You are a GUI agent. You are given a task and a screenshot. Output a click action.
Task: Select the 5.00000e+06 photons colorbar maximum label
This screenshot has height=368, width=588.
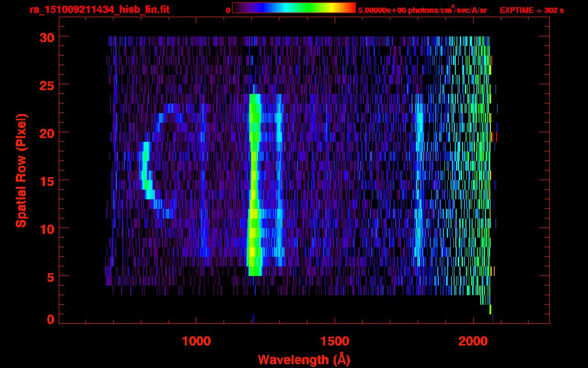point(422,10)
